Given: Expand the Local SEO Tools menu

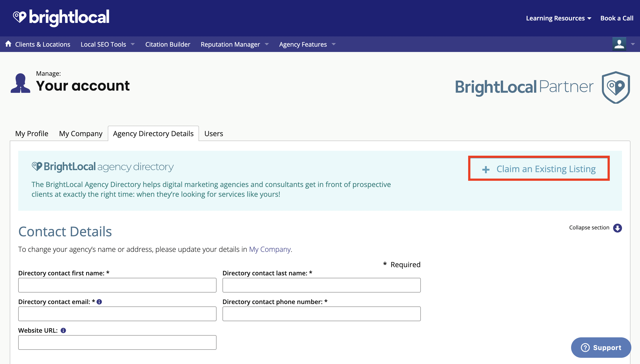Looking at the screenshot, I should 108,44.
